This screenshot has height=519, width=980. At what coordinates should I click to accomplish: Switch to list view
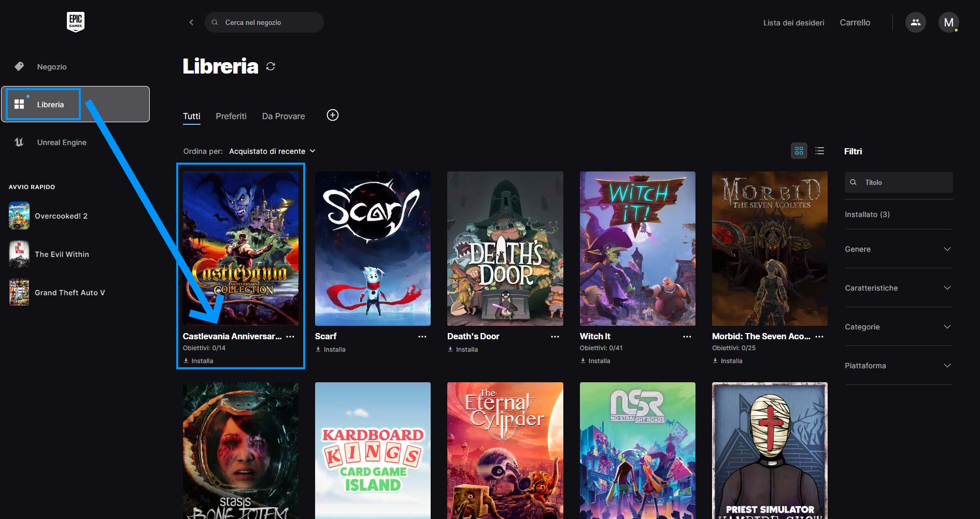(x=820, y=151)
